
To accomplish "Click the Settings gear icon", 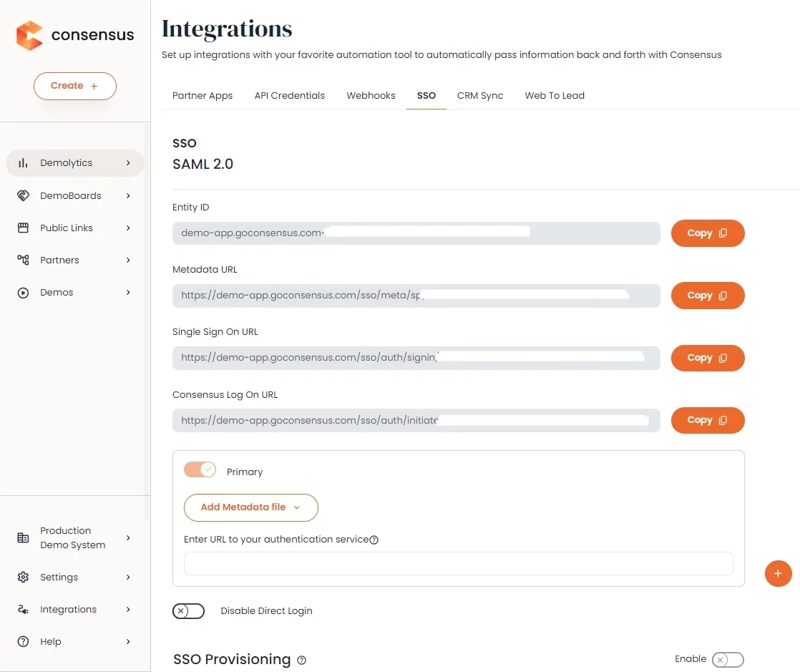I will click(x=23, y=577).
